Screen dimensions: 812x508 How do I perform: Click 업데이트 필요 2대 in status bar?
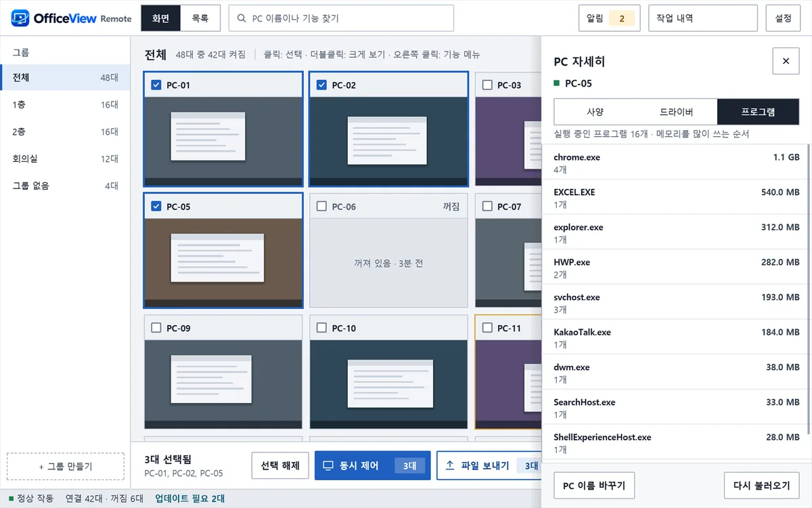189,499
